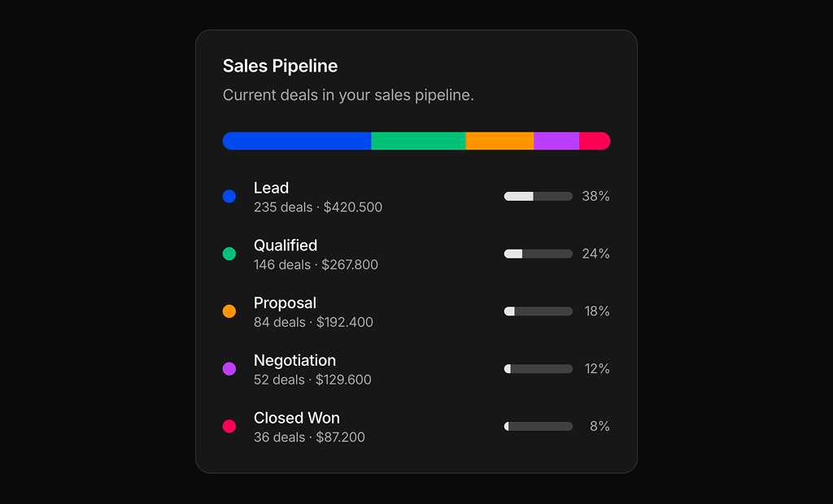Image resolution: width=833 pixels, height=504 pixels.
Task: Click the Closed Won deals summary text
Action: tap(309, 437)
